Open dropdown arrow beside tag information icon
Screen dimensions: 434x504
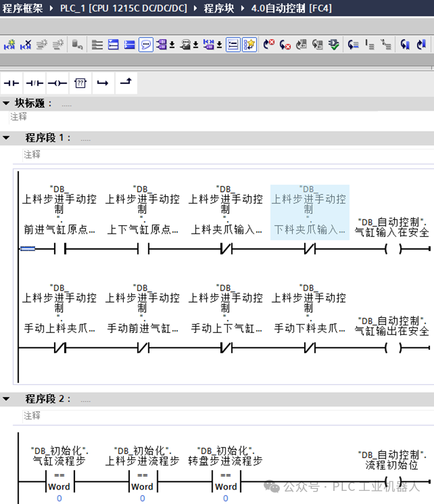pos(196,44)
